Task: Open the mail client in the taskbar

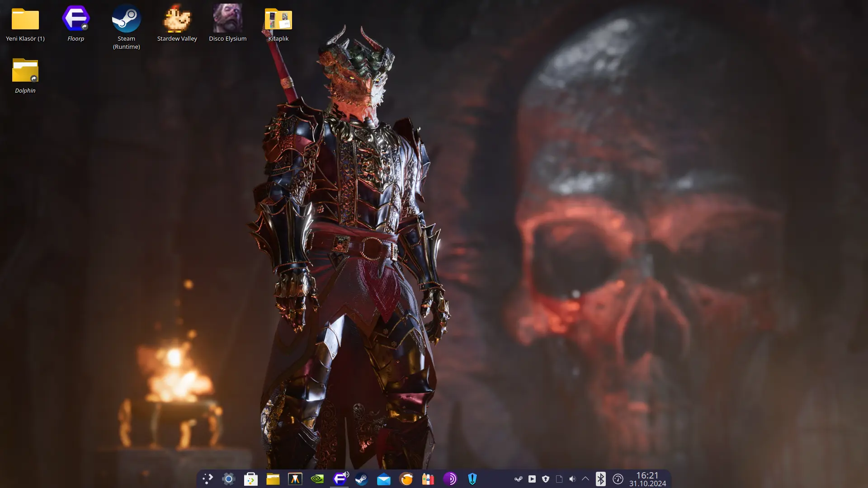Action: point(384,479)
